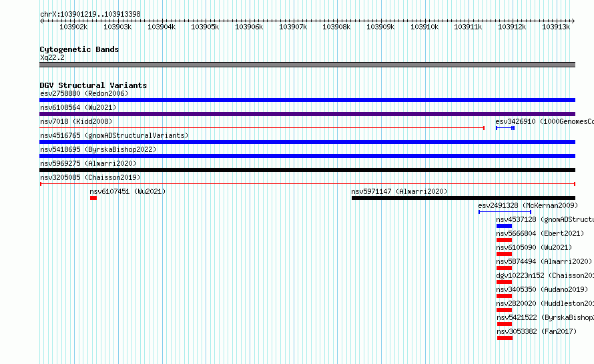This screenshot has width=594, height=364.
Task: Click the 103902k ruler tick label
Action: click(x=73, y=27)
